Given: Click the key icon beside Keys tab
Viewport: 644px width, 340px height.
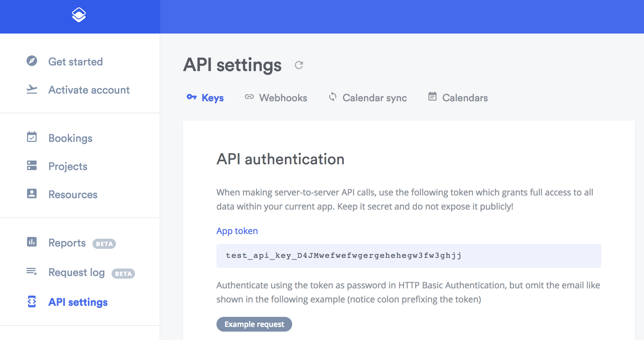Looking at the screenshot, I should click(192, 97).
